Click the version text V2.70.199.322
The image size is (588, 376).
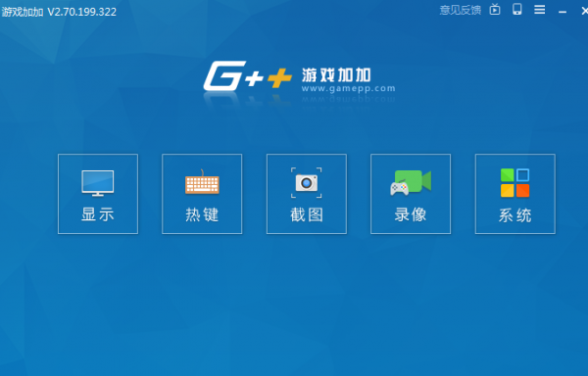coord(81,12)
